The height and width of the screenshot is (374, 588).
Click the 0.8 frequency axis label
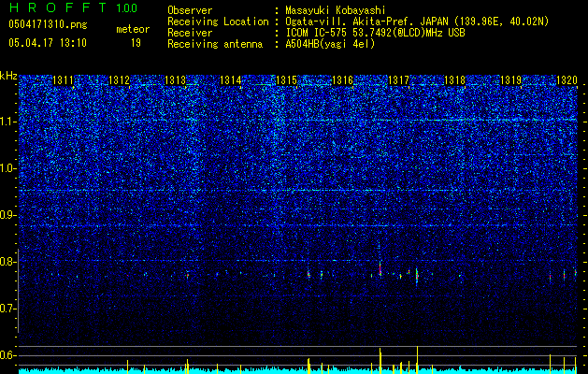[x=8, y=262]
